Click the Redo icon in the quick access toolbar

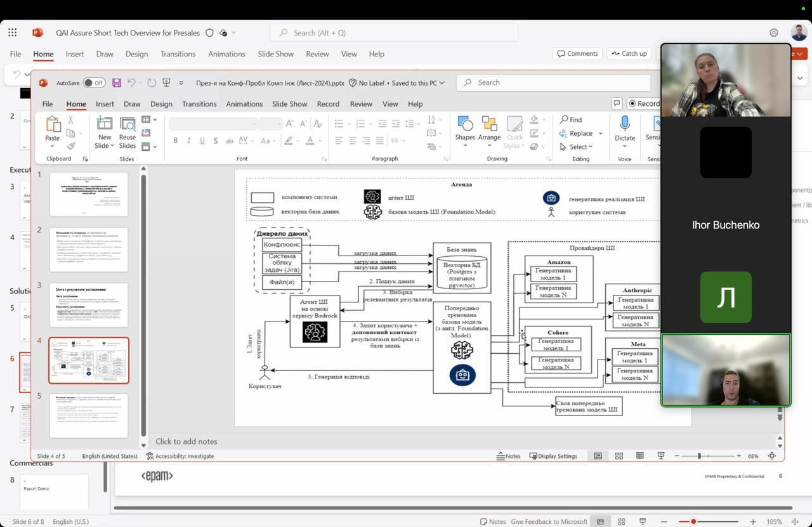(152, 83)
